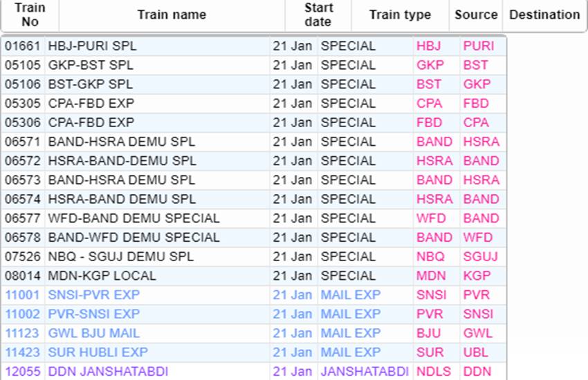Click the Train name column header
Screen dimensions: 588x380
[x=172, y=15]
